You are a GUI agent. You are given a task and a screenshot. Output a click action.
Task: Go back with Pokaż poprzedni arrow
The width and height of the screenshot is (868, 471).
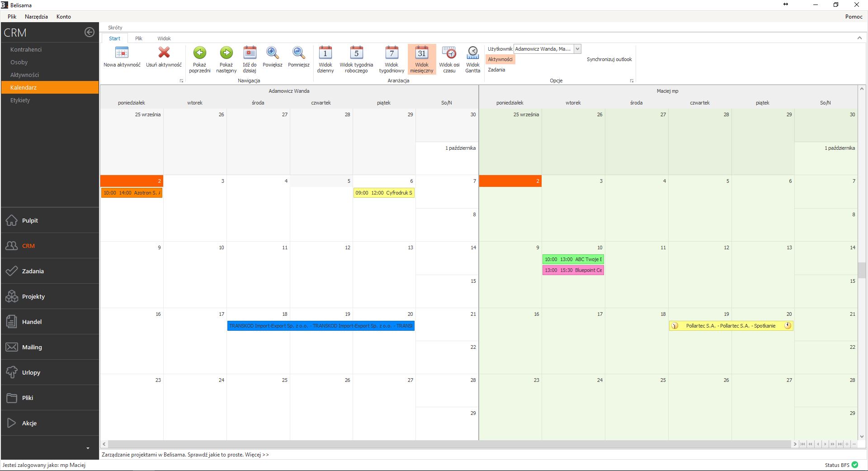pyautogui.click(x=199, y=53)
